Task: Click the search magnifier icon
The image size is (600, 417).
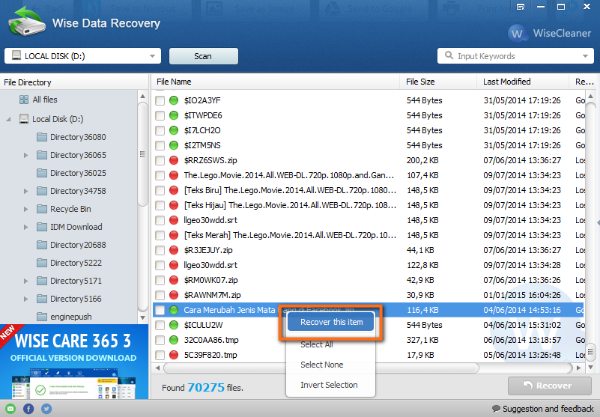Action: click(x=449, y=55)
